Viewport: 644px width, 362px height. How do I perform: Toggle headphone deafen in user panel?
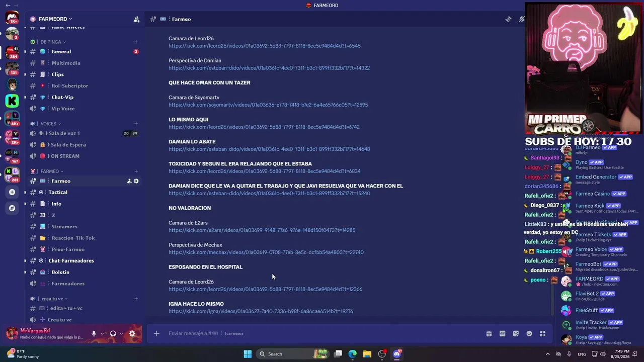(113, 333)
